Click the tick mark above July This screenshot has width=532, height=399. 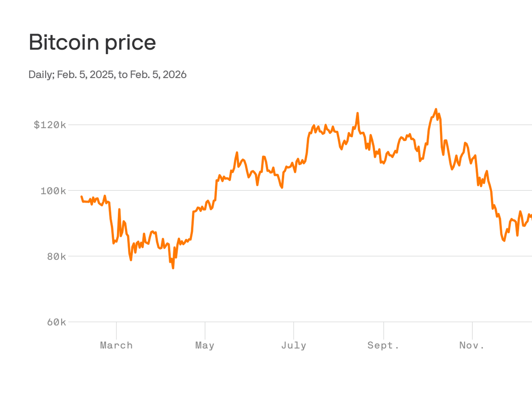coord(294,330)
